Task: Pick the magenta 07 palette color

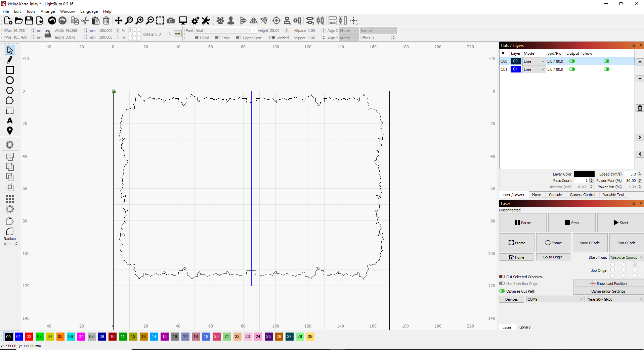Action: 81,337
